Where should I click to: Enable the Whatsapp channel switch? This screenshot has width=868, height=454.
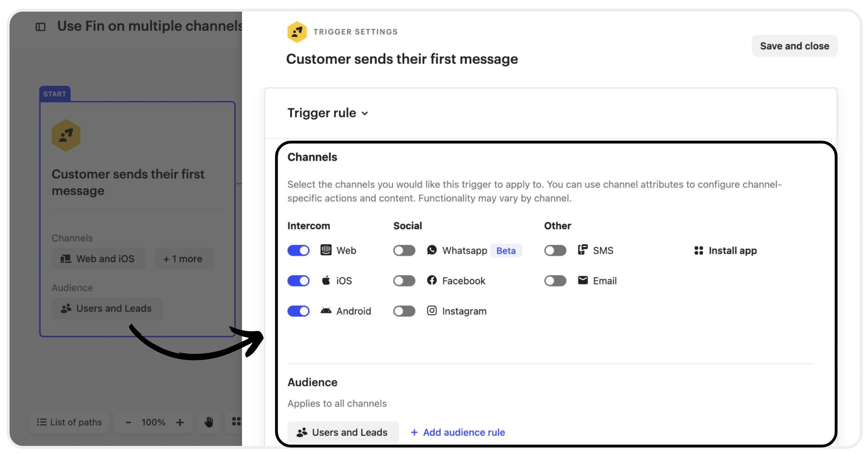404,251
